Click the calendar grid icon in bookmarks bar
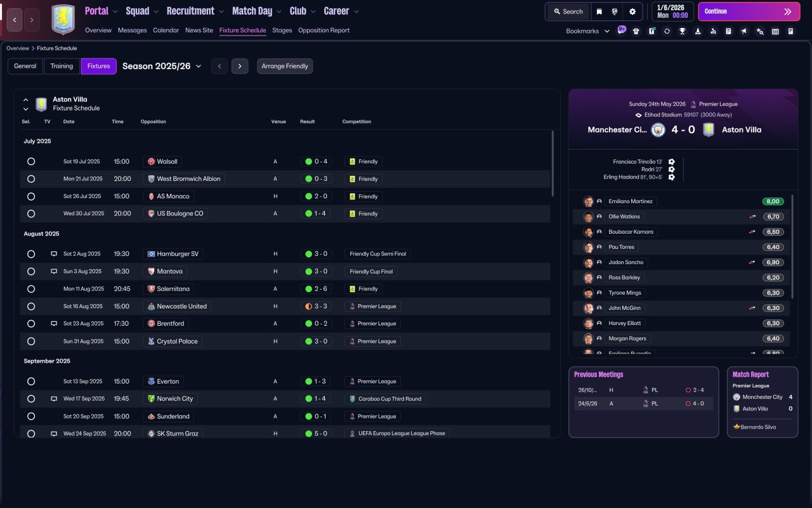This screenshot has height=508, width=812. pyautogui.click(x=775, y=31)
